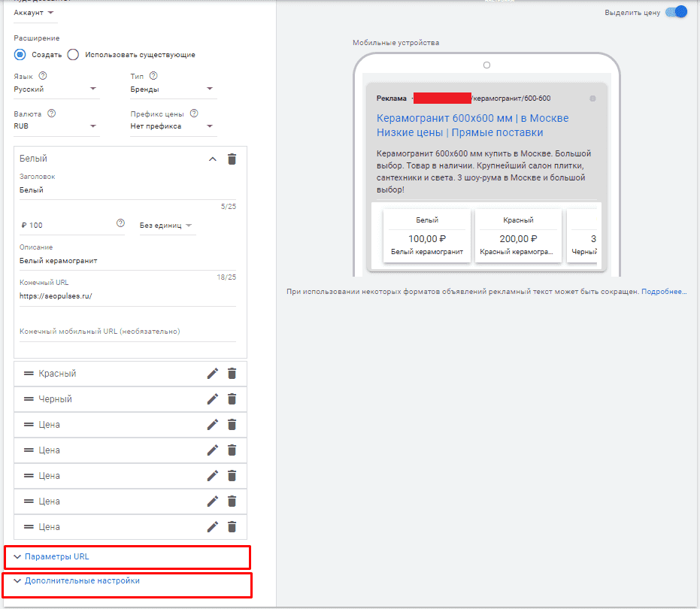Open the Тип dropdown showing Бренды
This screenshot has height=609, width=700.
pos(173,89)
